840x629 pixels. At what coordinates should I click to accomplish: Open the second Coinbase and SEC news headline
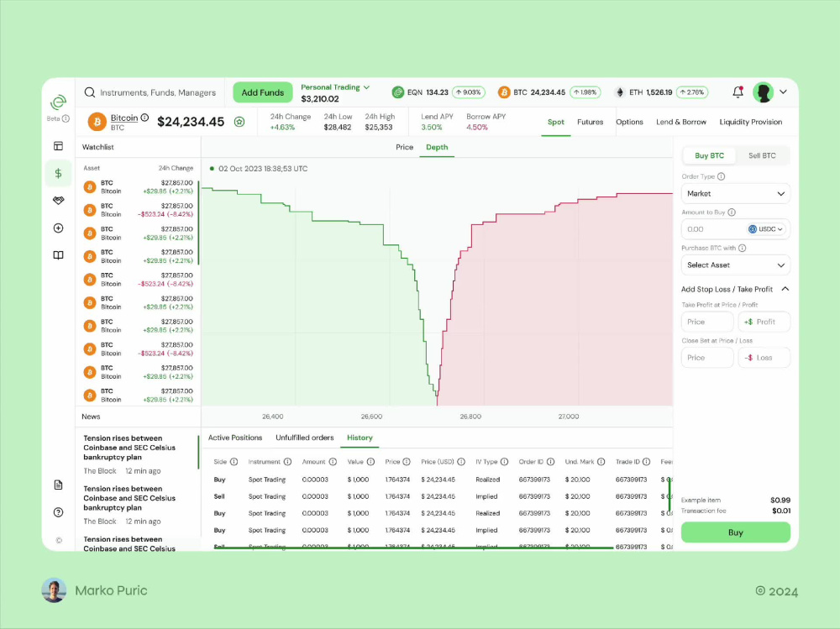[129, 498]
